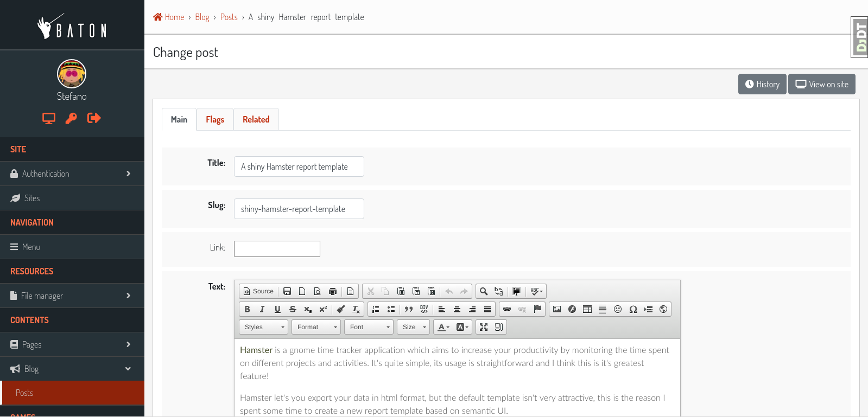868x417 pixels.
Task: Toggle bold formatting
Action: 247,309
